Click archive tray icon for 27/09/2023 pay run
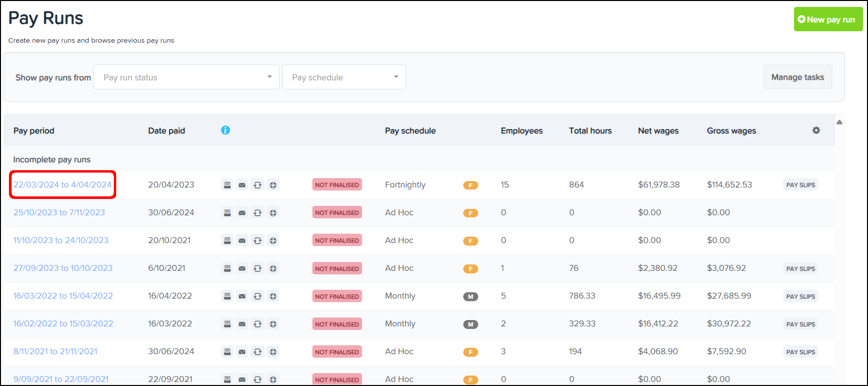The image size is (868, 386). (x=227, y=268)
